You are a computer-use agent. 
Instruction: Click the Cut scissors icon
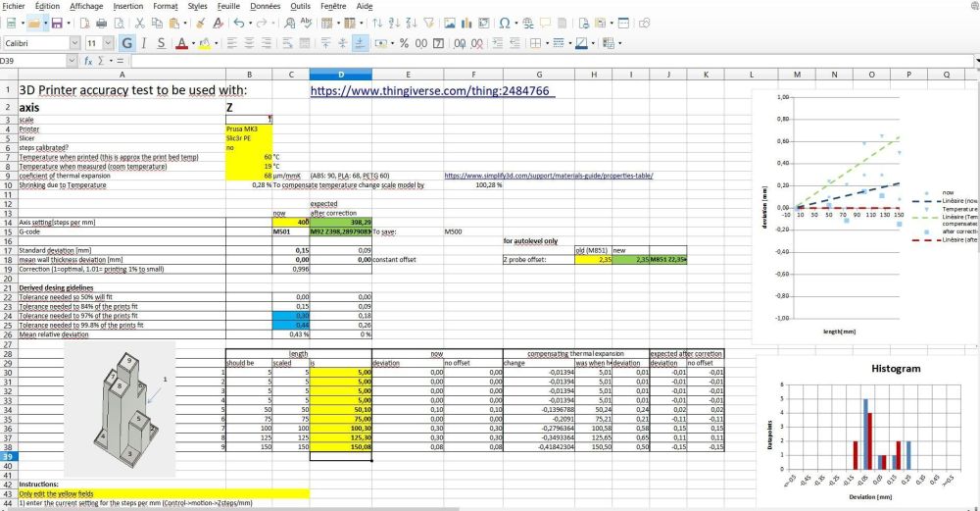(x=140, y=24)
